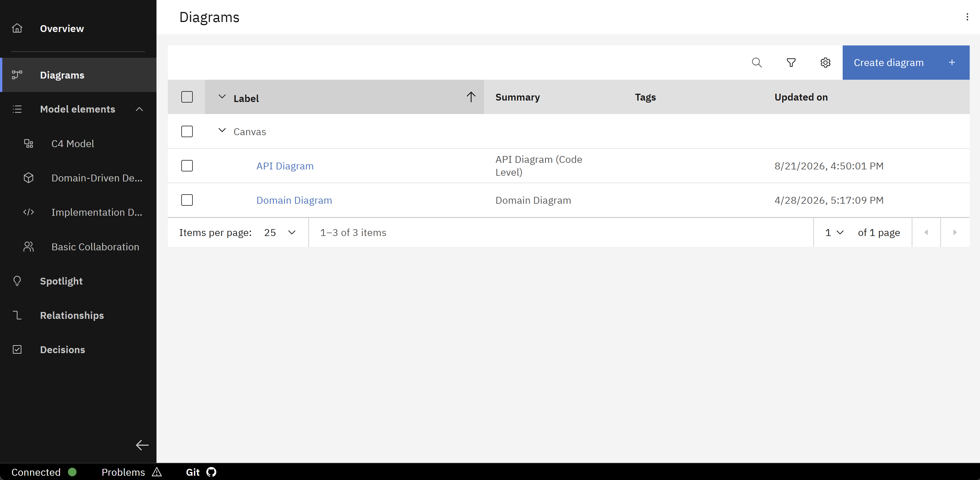
Task: Open the API Diagram link
Action: point(285,166)
